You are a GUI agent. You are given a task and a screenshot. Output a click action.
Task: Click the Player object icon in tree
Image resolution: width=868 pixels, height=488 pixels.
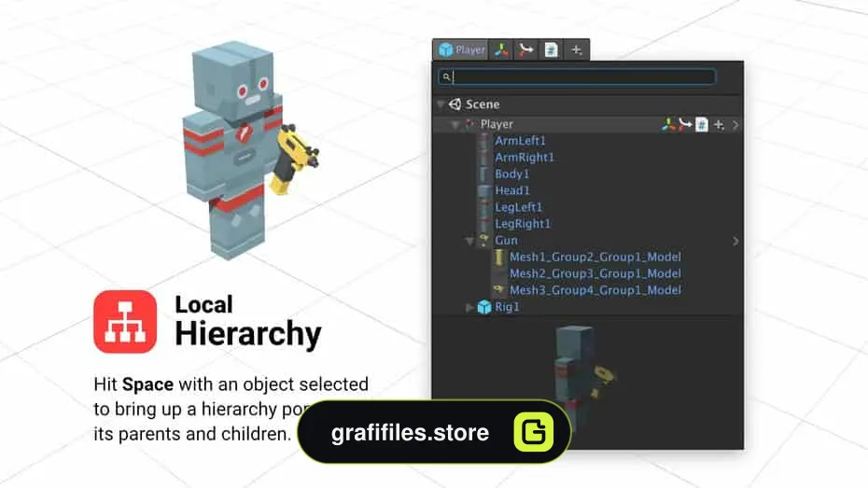coord(469,124)
